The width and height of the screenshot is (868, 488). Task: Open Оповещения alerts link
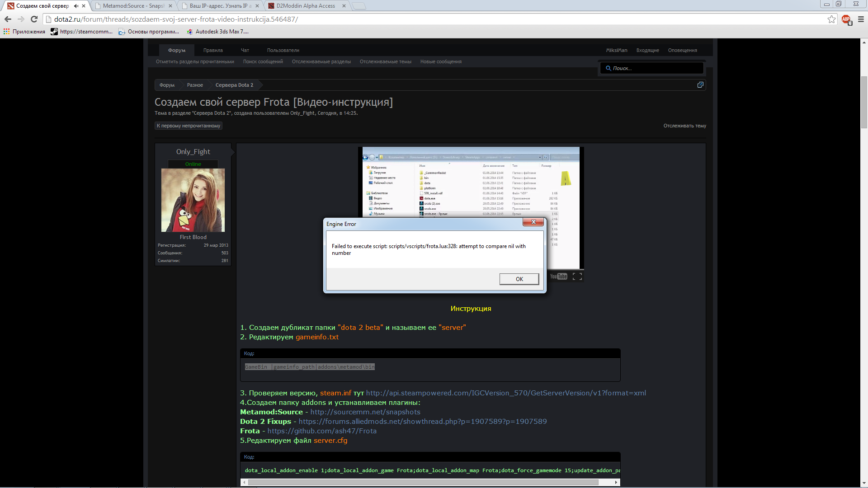(683, 50)
